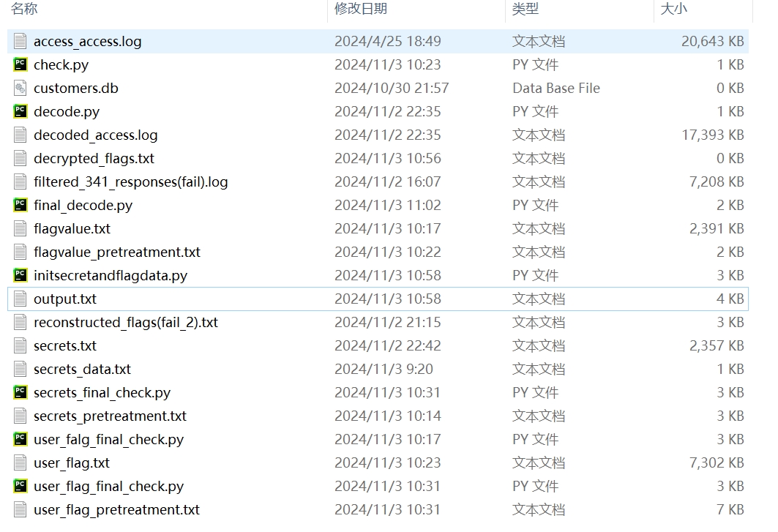Image resolution: width=778 pixels, height=532 pixels.
Task: Click the customers.db database file icon
Action: tap(20, 88)
